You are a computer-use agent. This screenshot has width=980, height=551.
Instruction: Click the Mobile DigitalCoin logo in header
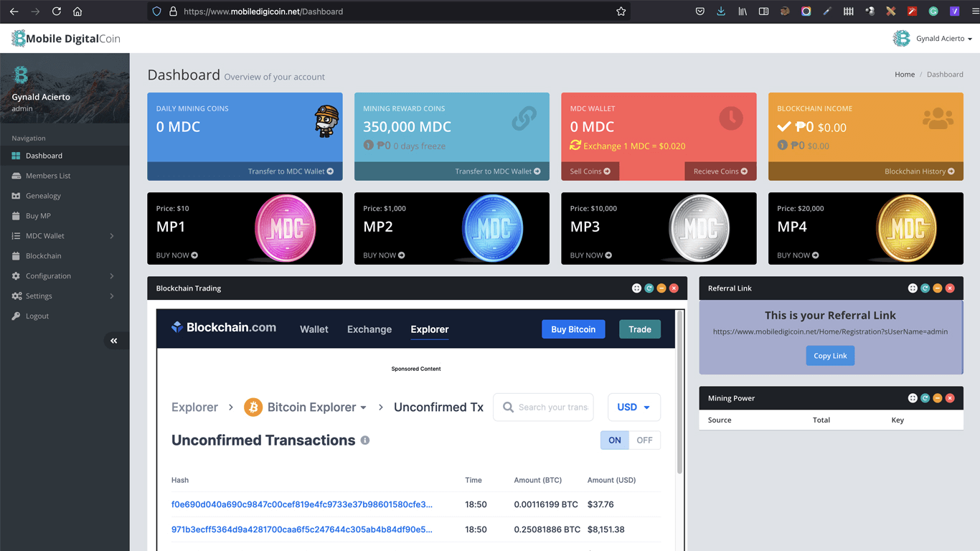tap(66, 39)
